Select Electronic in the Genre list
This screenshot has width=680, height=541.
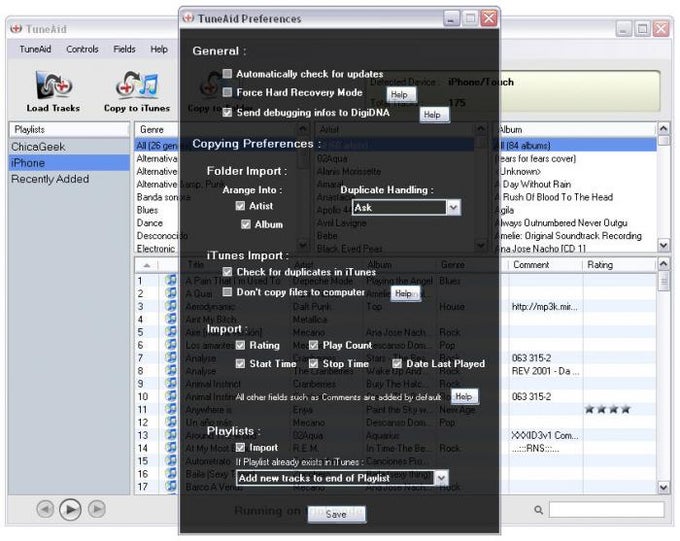157,249
